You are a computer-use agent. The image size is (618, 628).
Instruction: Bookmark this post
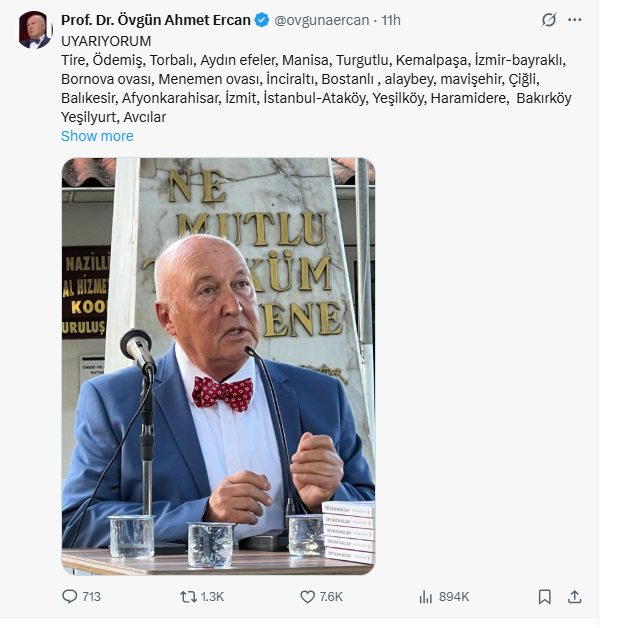[x=544, y=596]
